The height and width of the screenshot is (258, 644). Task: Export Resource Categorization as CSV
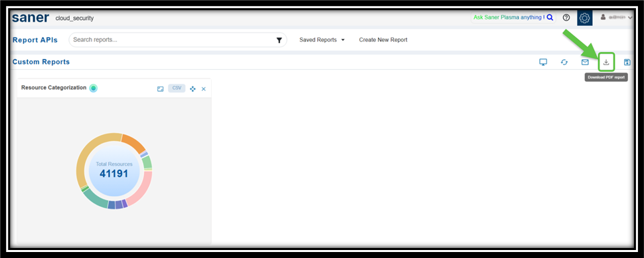click(177, 88)
